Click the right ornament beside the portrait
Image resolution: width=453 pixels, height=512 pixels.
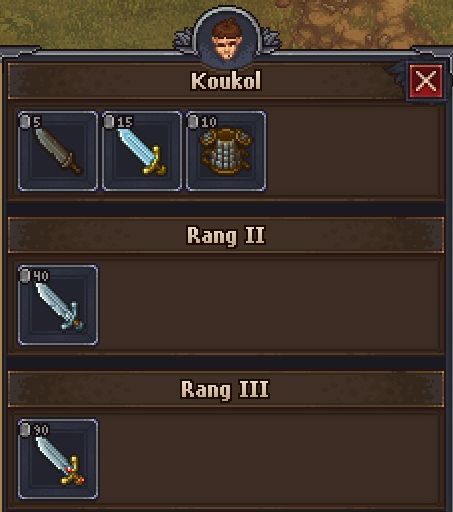point(270,41)
